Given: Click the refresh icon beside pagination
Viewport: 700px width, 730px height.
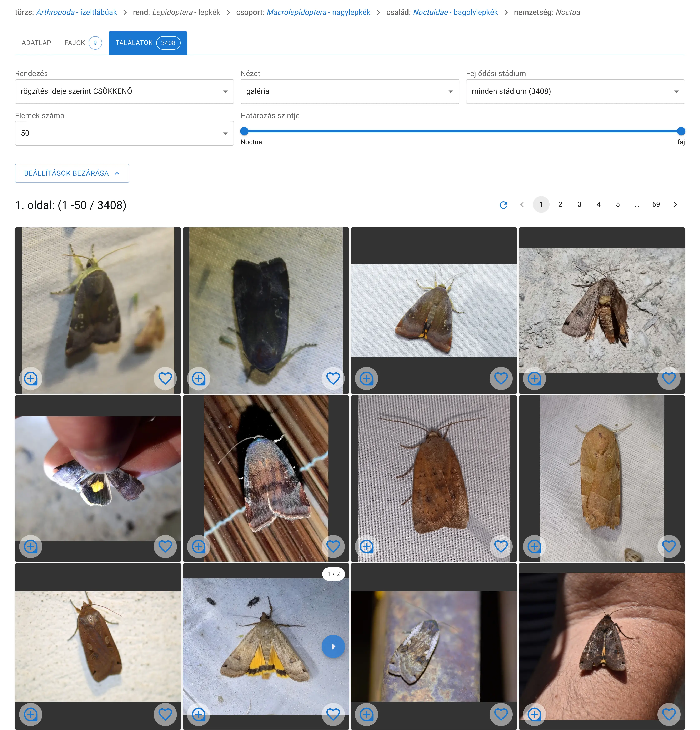Looking at the screenshot, I should point(503,205).
